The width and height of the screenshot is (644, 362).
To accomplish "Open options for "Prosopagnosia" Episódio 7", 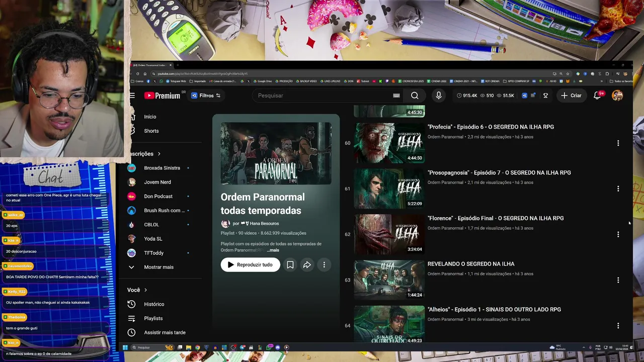I will (x=618, y=189).
